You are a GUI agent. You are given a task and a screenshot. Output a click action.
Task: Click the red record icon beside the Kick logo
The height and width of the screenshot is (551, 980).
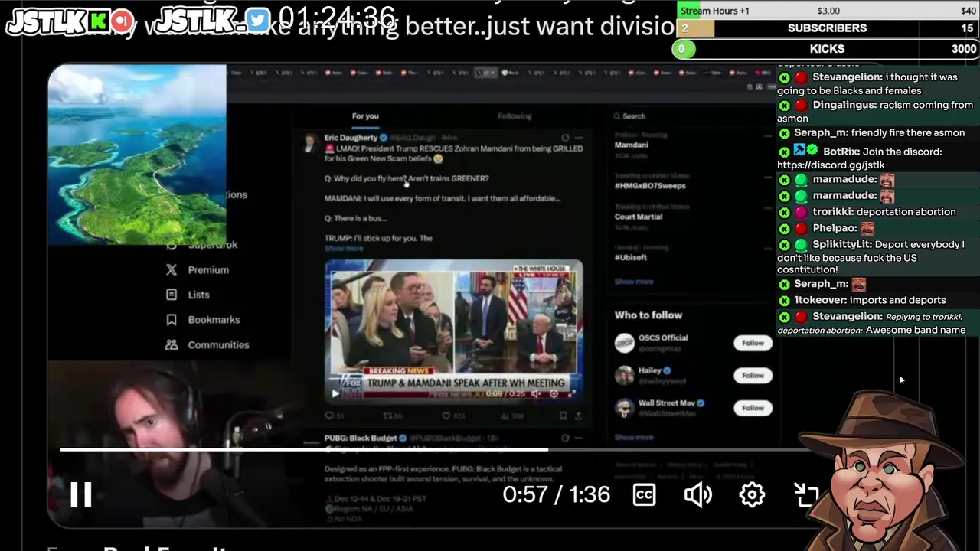point(122,21)
